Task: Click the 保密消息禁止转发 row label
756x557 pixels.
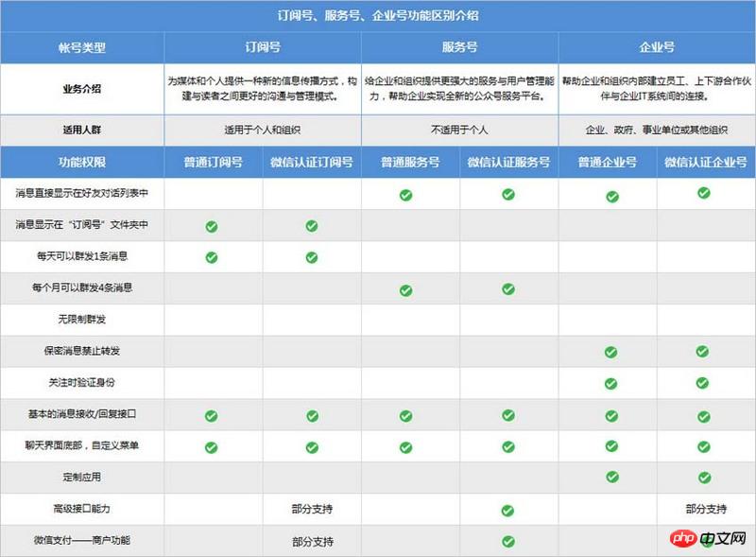Action: pos(82,351)
